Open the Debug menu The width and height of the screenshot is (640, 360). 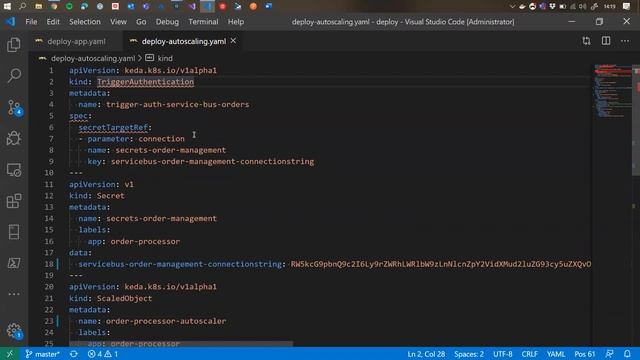[167, 22]
